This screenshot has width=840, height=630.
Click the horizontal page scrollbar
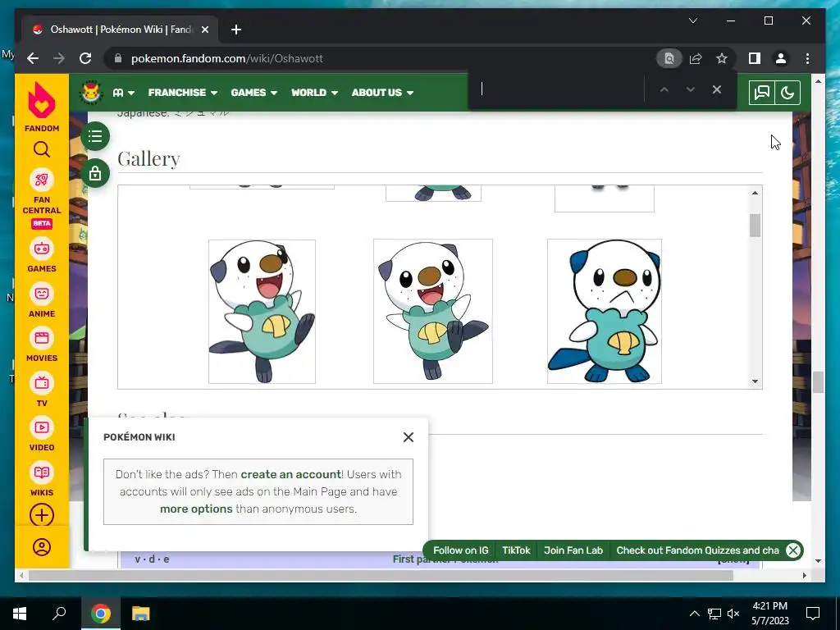[x=381, y=575]
